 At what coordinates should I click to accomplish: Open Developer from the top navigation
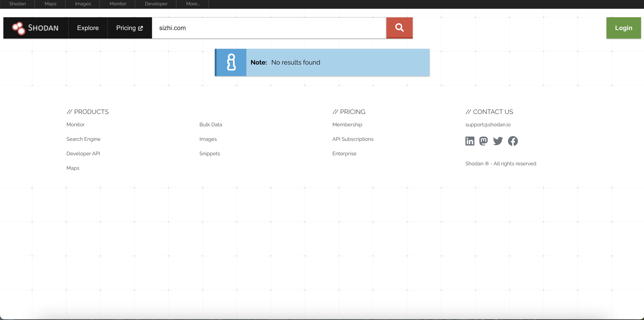[x=156, y=4]
